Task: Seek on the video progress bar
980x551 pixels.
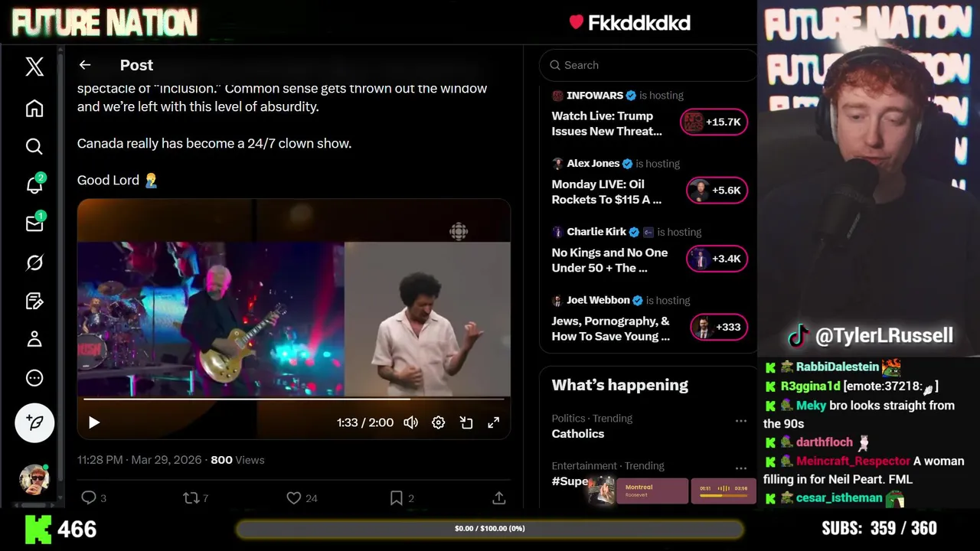Action: point(294,399)
